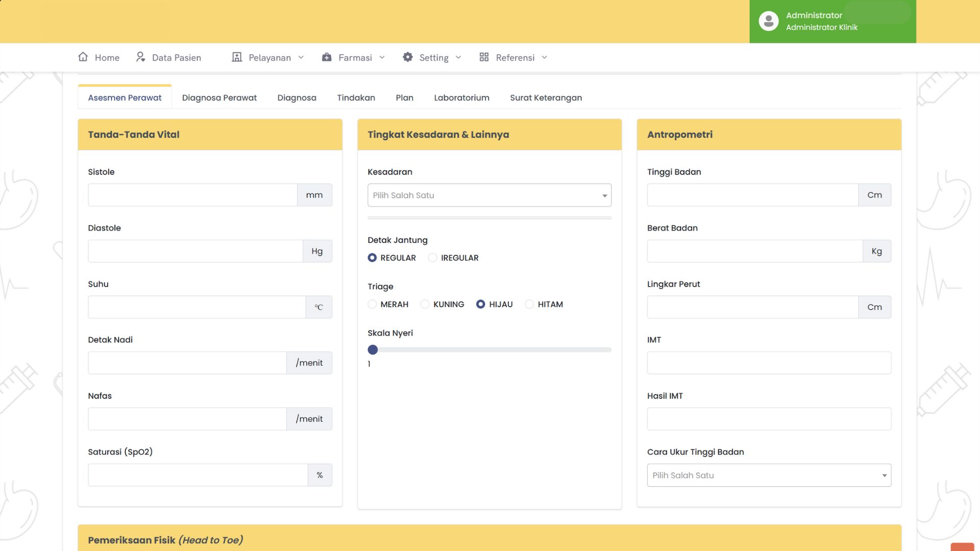Image resolution: width=980 pixels, height=551 pixels.
Task: Switch to the Diagnosa Perawat tab
Action: 219,97
